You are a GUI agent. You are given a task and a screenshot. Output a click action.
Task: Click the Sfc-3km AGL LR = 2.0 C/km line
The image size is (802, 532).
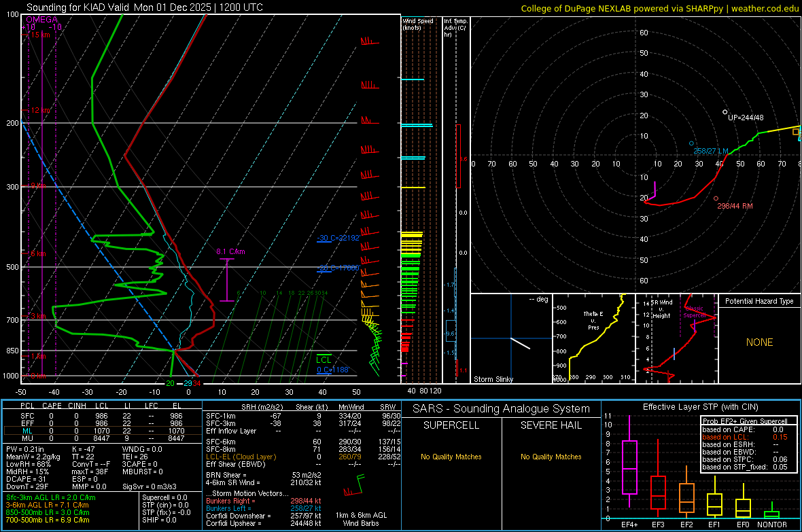point(51,497)
